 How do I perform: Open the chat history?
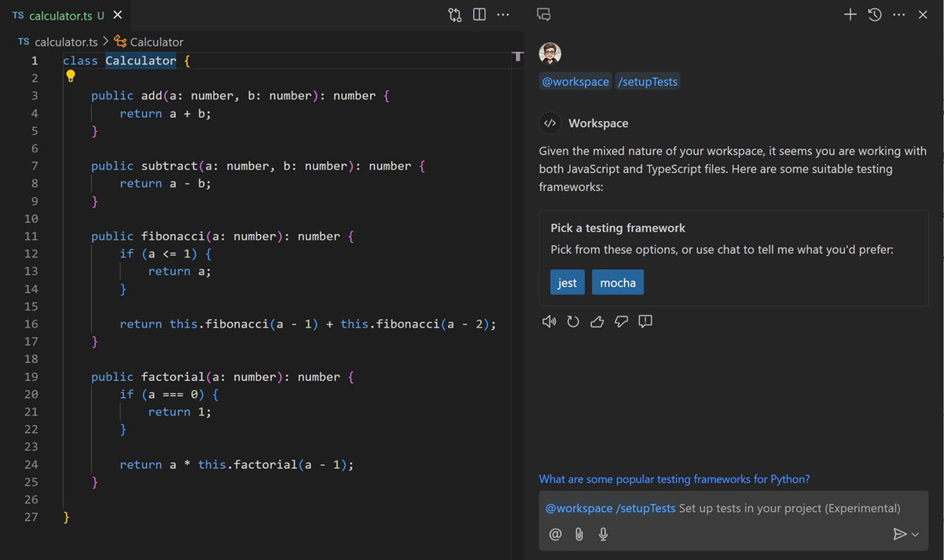pos(874,14)
